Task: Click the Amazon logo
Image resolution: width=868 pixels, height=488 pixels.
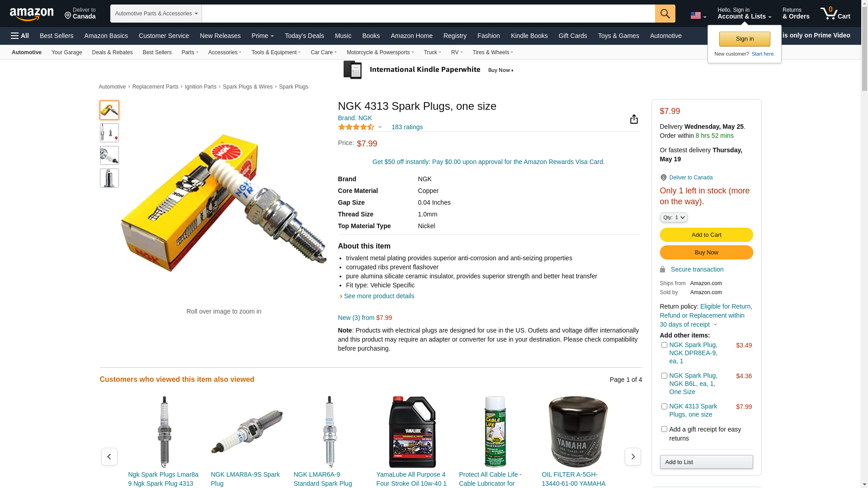Action: [32, 14]
